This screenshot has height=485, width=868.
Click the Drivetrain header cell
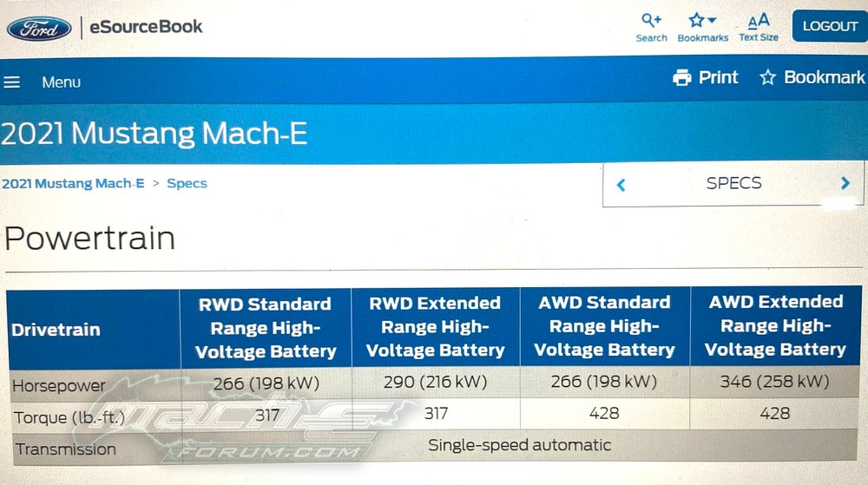click(x=93, y=330)
